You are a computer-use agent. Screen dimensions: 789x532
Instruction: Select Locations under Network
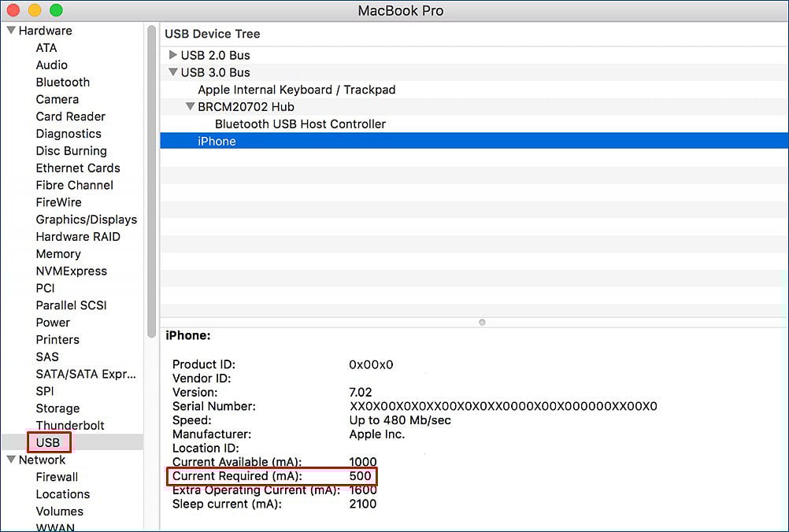pos(63,493)
